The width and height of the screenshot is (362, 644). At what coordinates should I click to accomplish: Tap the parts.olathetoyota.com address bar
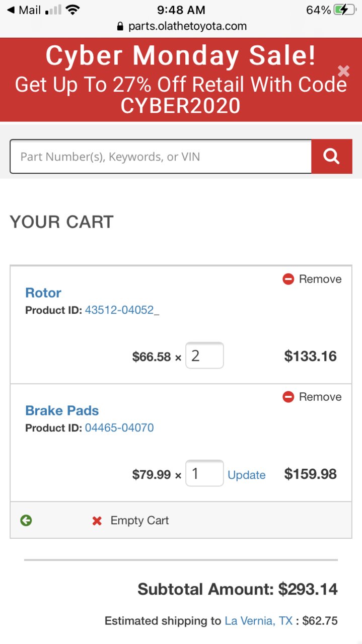[181, 26]
